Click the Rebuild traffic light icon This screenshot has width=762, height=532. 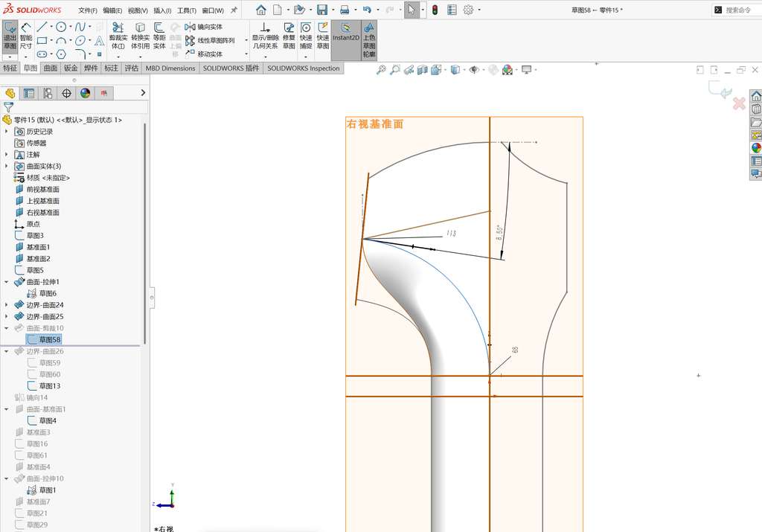point(435,10)
